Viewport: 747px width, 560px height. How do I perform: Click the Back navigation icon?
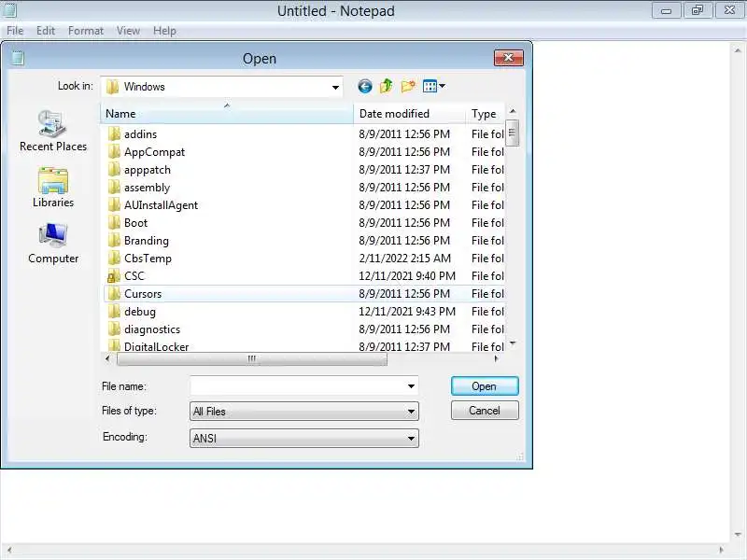tap(365, 86)
